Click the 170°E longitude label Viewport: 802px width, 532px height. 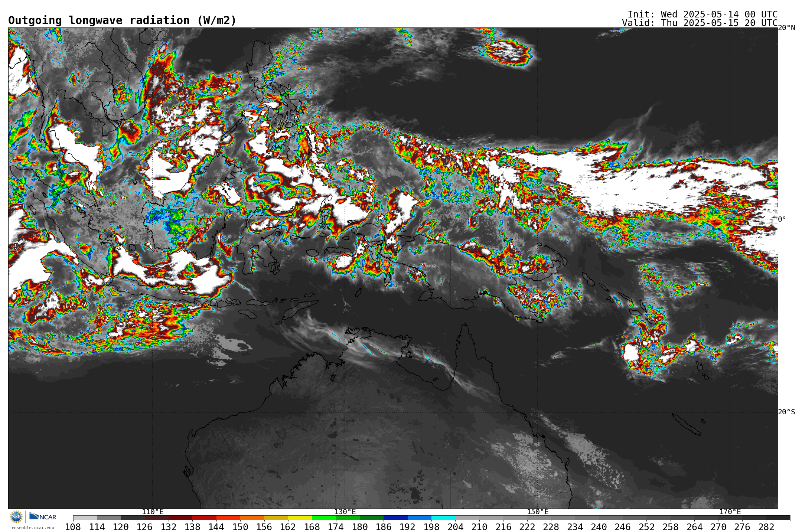[730, 512]
